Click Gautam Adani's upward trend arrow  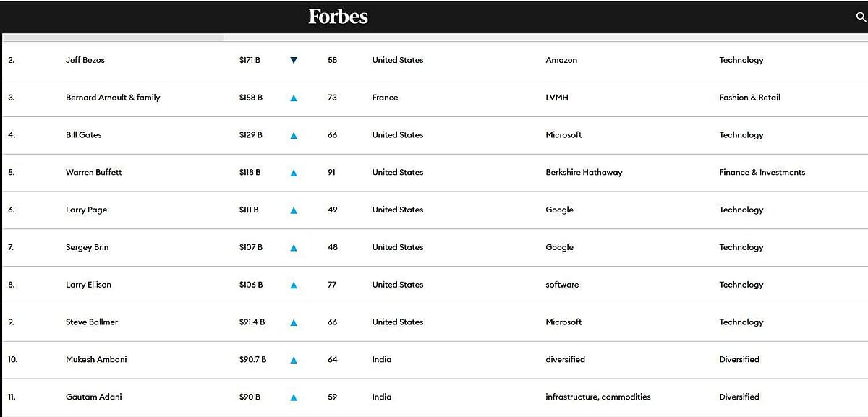click(294, 397)
